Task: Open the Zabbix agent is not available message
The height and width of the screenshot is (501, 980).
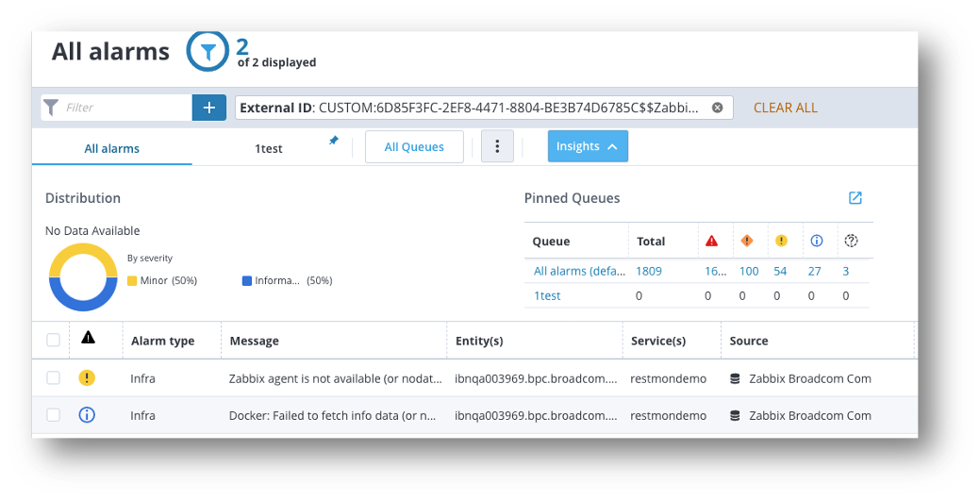Action: 336,378
